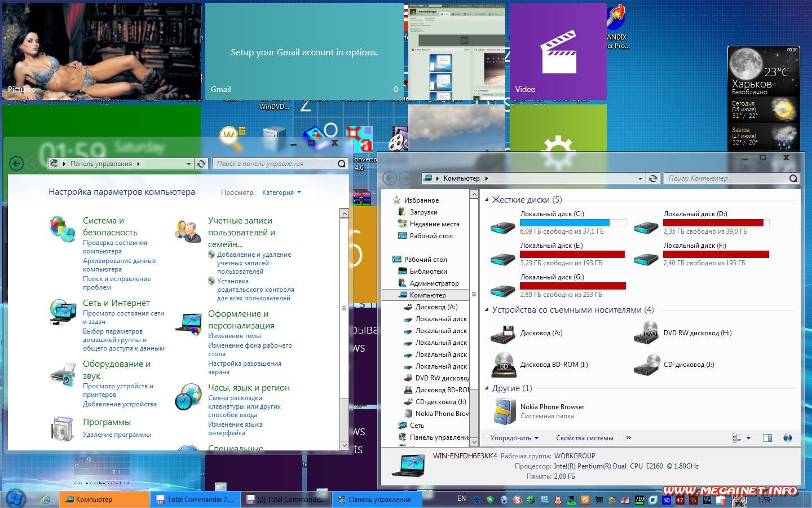This screenshot has height=508, width=812.
Task: Click the Учетные записи пользователей users icon
Action: pyautogui.click(x=188, y=230)
